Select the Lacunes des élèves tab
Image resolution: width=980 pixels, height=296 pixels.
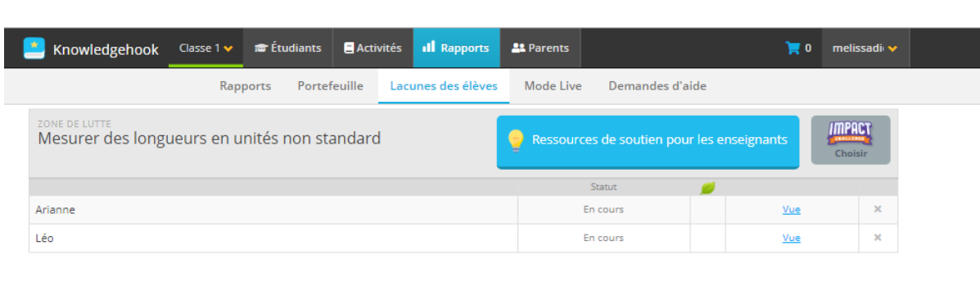coord(444,86)
